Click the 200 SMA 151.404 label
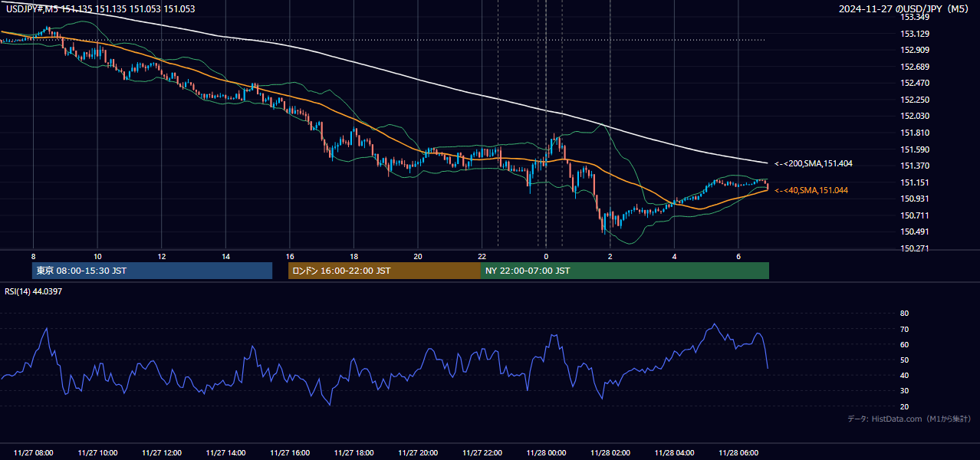Screen dimensions: 980x460 coord(814,163)
